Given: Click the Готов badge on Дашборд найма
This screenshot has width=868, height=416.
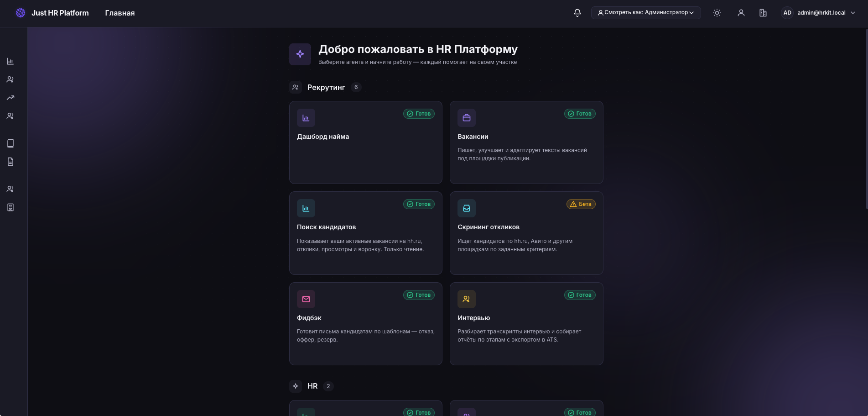Looking at the screenshot, I should (419, 114).
